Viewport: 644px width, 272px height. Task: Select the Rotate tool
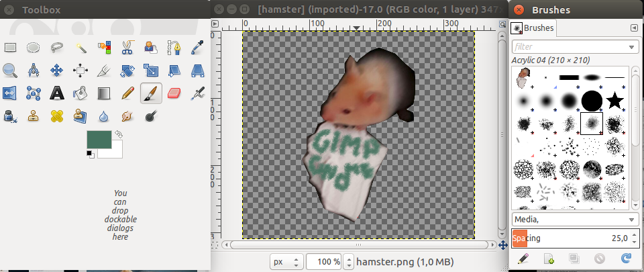127,71
